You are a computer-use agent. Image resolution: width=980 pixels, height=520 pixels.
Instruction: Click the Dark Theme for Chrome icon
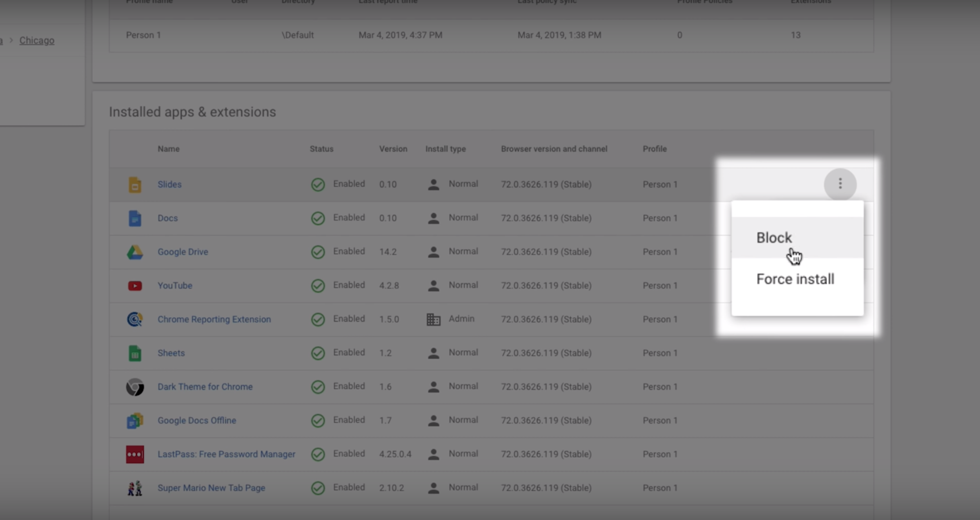[x=134, y=387]
